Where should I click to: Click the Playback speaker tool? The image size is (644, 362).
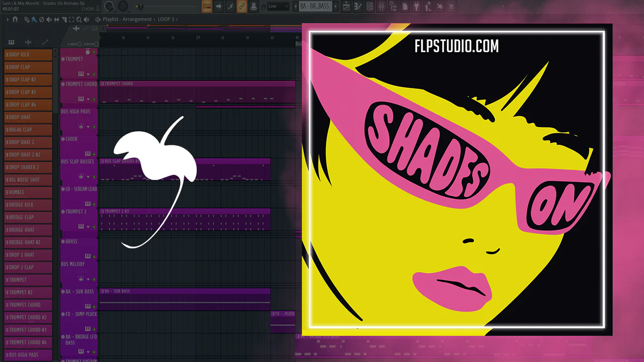tap(86, 20)
